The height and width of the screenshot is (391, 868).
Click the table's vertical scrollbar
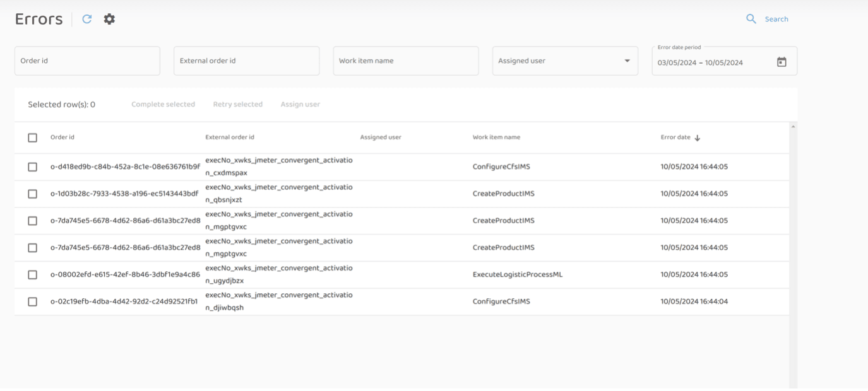pos(793,252)
